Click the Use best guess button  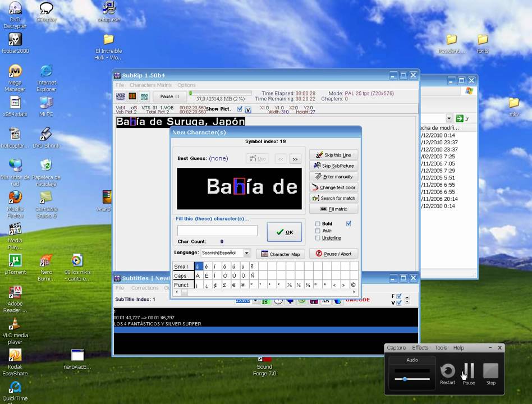pyautogui.click(x=257, y=158)
